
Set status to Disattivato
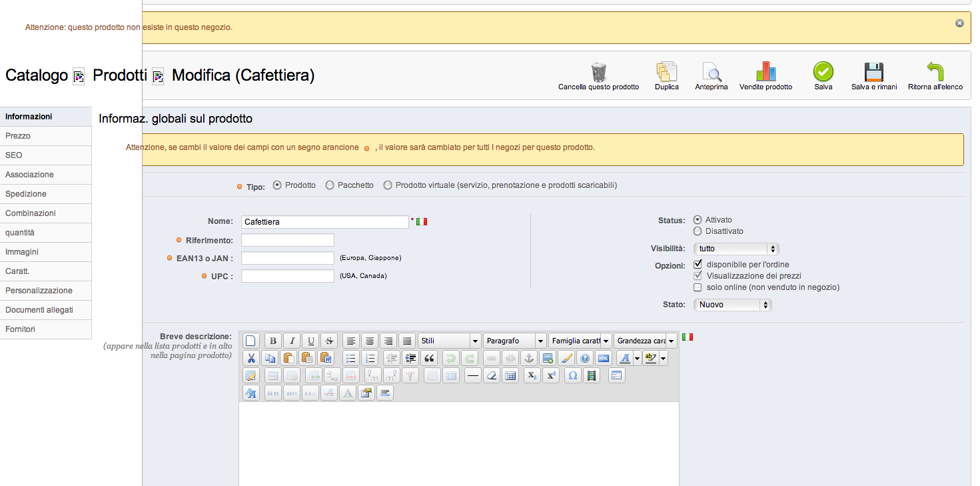[x=698, y=231]
